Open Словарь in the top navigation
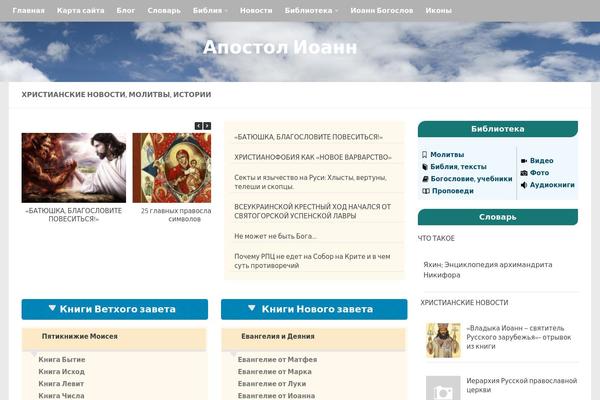Screen dimensions: 600x400 [164, 11]
